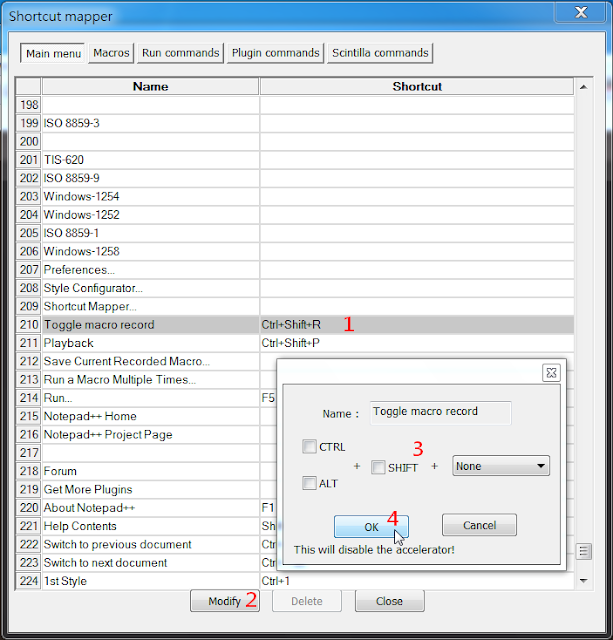This screenshot has height=640, width=613.
Task: Select the Get More Plugins row
Action: click(146, 489)
